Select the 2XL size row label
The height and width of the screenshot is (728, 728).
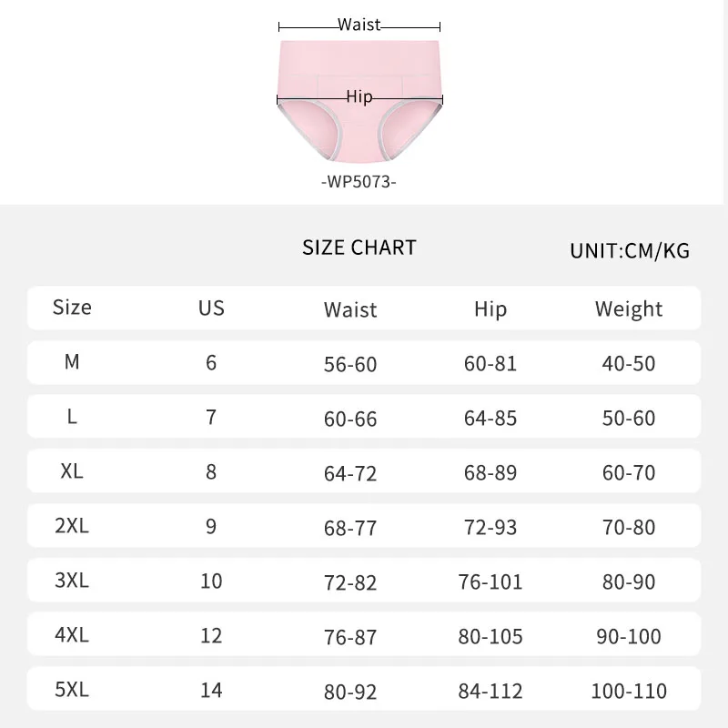point(72,526)
